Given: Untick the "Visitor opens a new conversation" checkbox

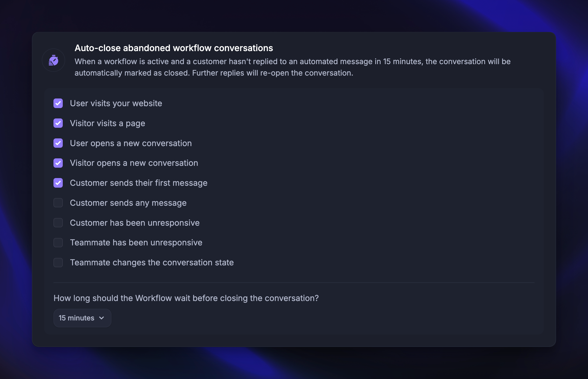Looking at the screenshot, I should 58,163.
